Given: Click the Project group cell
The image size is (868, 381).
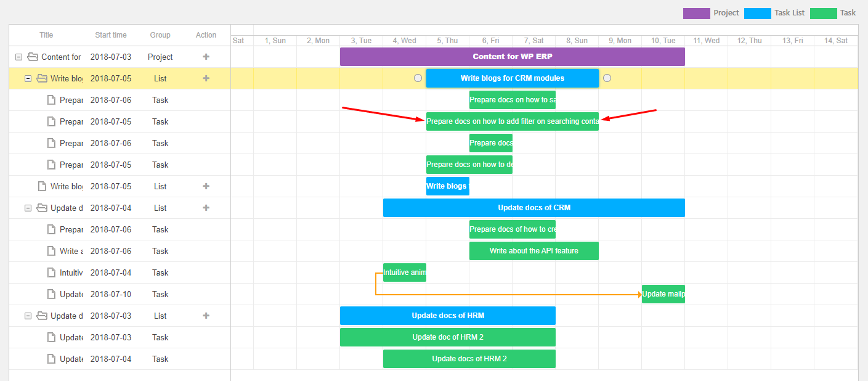Looking at the screenshot, I should click(160, 57).
